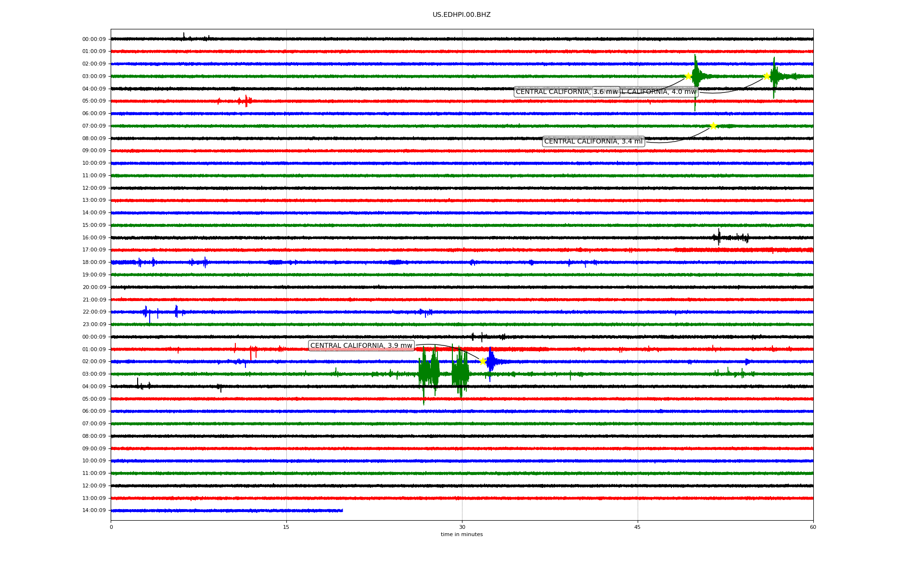This screenshot has width=924, height=578.
Task: Click the 30 tick on the time axis
Action: click(x=462, y=527)
